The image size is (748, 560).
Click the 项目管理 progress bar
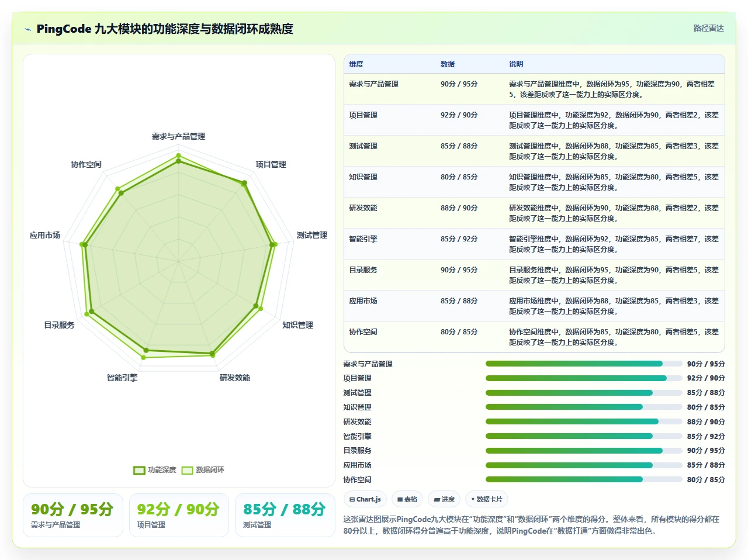click(584, 378)
